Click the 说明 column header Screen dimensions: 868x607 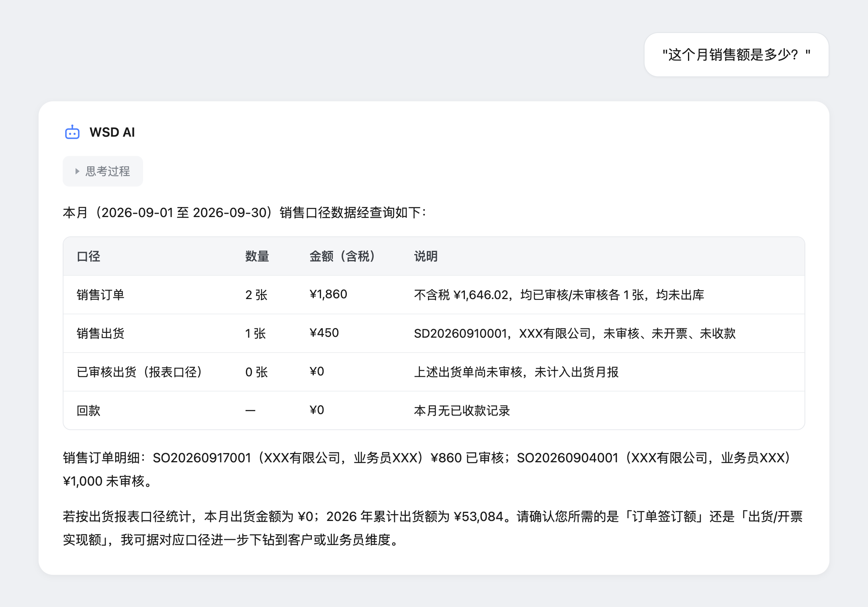pos(426,256)
